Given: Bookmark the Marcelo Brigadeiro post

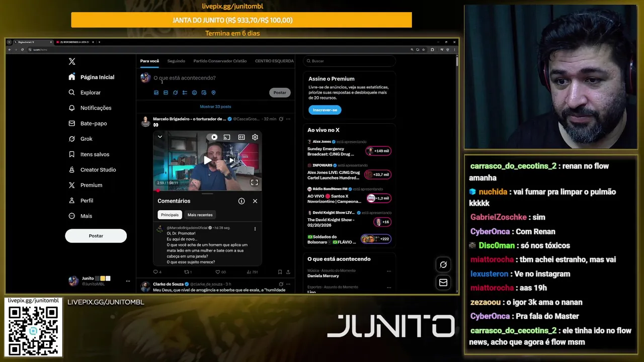Looking at the screenshot, I should 280,272.
